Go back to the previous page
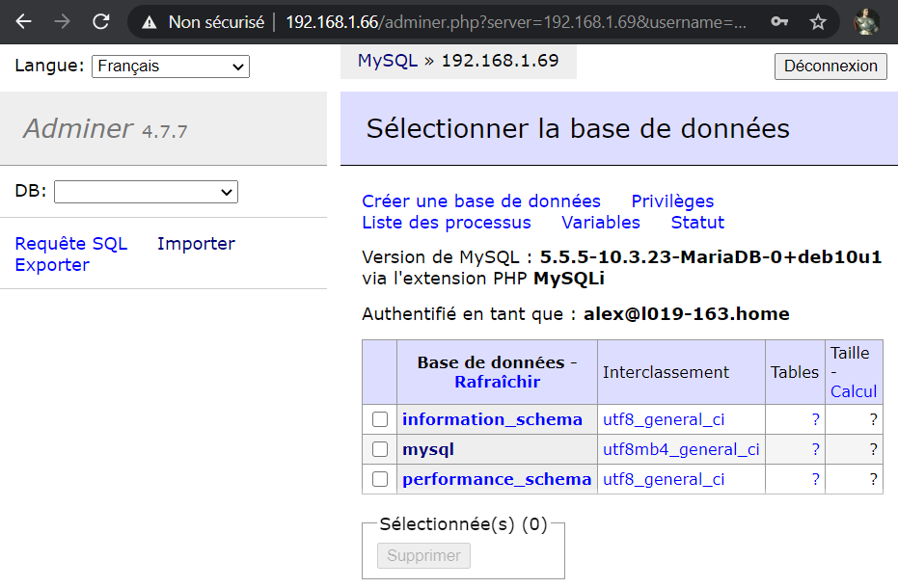 tap(21, 21)
